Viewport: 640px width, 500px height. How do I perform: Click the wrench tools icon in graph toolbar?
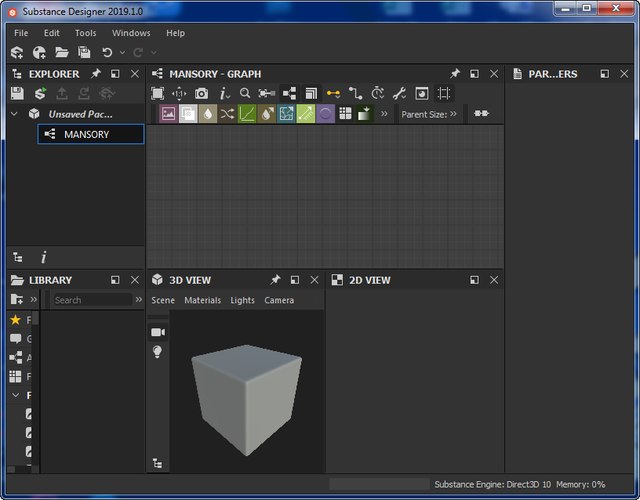[399, 93]
